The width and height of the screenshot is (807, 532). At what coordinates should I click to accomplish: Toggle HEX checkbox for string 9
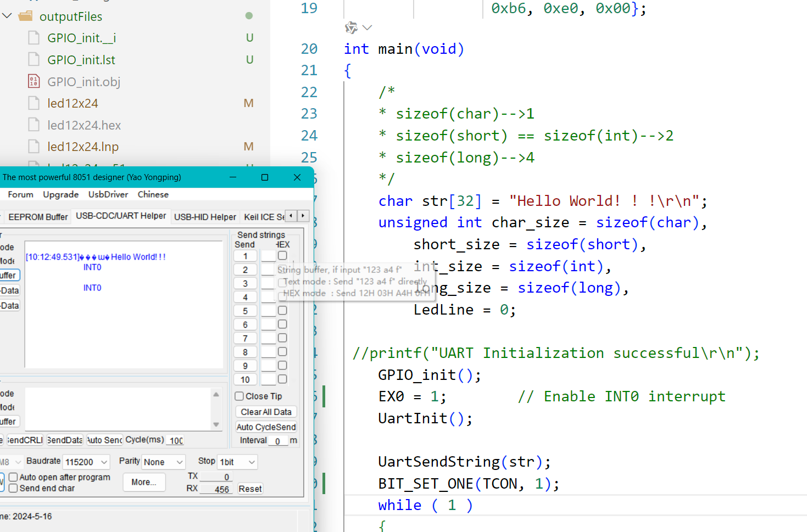(282, 365)
